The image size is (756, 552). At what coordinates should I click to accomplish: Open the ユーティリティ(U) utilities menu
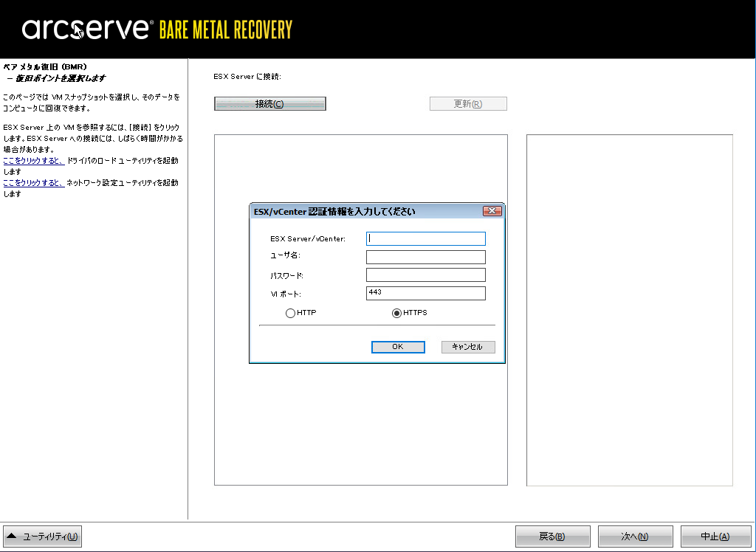[x=42, y=537]
